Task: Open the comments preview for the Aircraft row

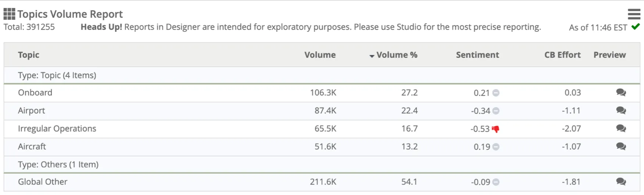Action: point(621,146)
